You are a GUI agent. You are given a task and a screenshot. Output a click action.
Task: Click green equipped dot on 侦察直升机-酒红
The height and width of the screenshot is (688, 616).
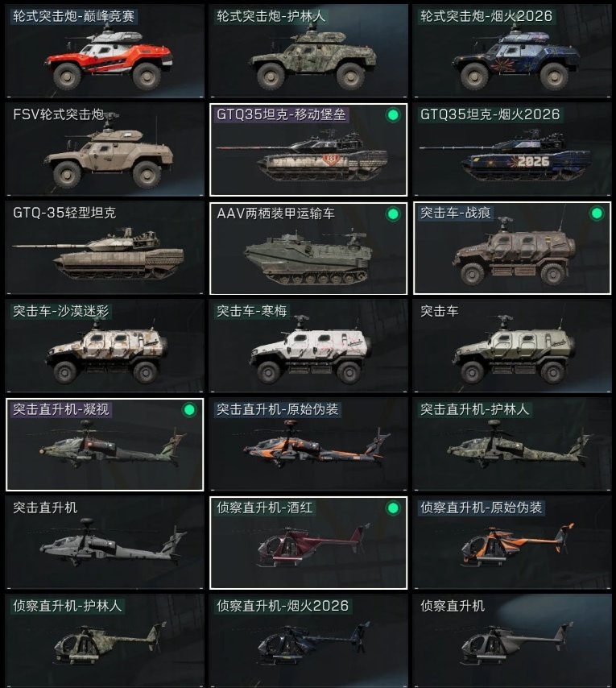[x=393, y=508]
